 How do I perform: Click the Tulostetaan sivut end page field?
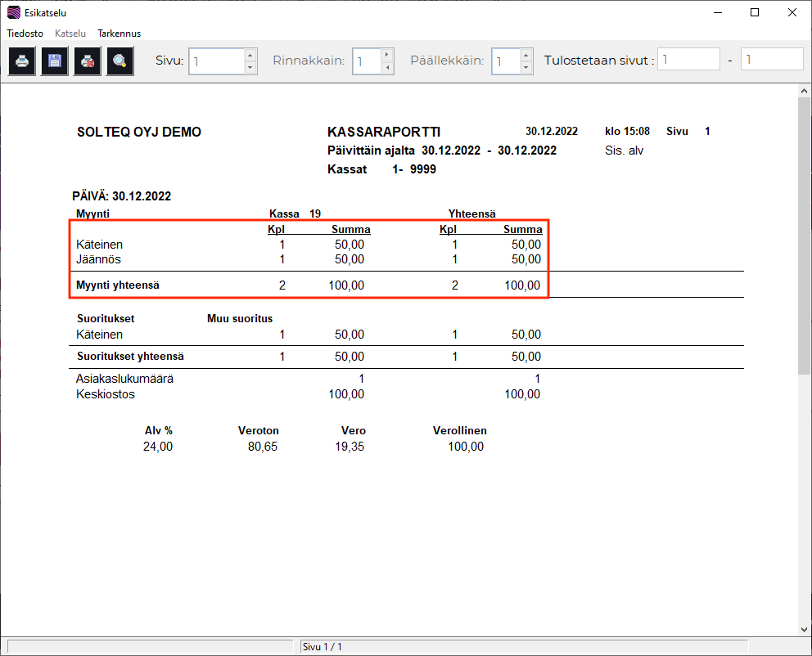coord(771,60)
